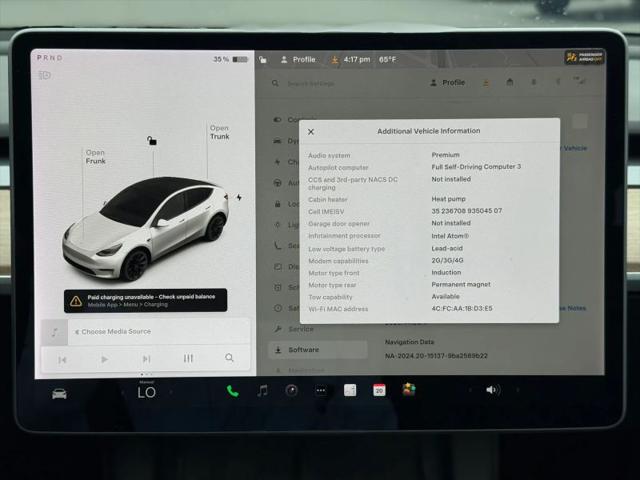Lower volume with arrow left of speaker

pos(470,390)
